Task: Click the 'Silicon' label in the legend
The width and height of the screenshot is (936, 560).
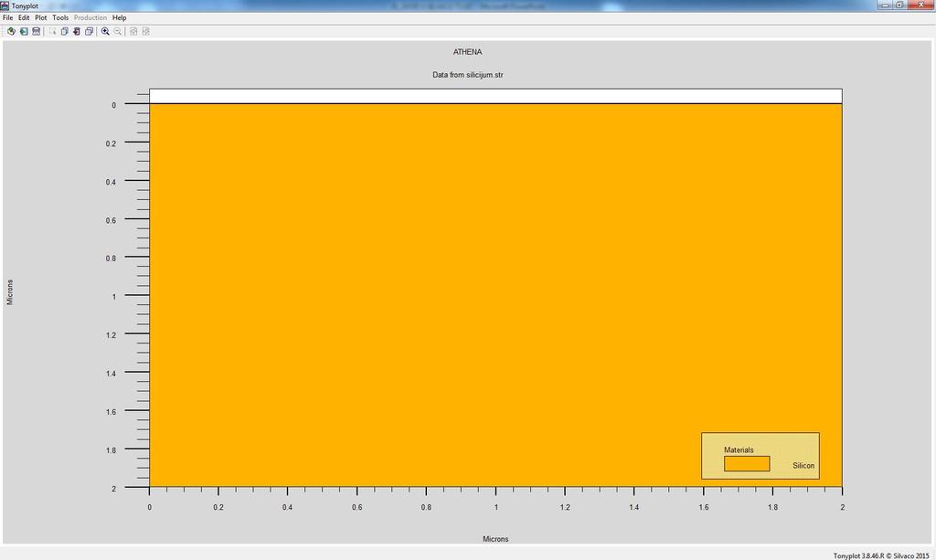Action: (x=803, y=466)
